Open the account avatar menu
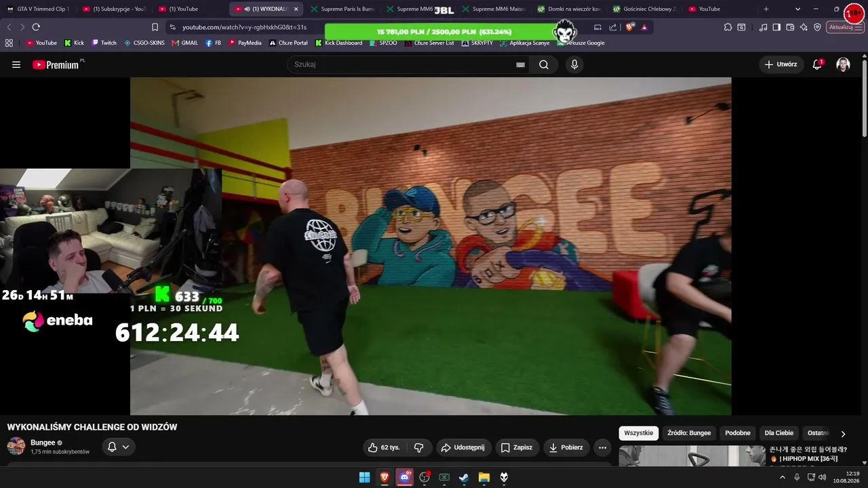This screenshot has width=868, height=488. click(843, 64)
